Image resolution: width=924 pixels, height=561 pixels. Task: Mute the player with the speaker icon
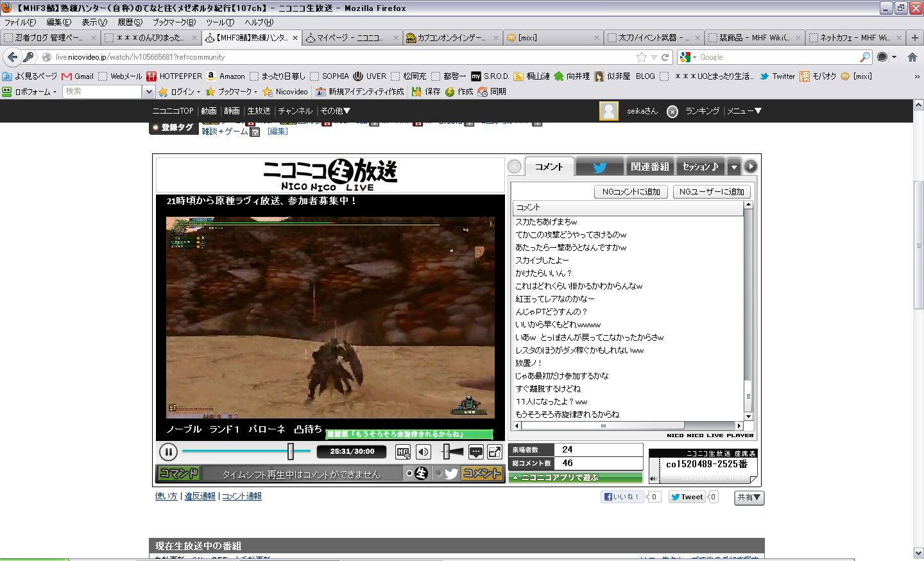[424, 452]
